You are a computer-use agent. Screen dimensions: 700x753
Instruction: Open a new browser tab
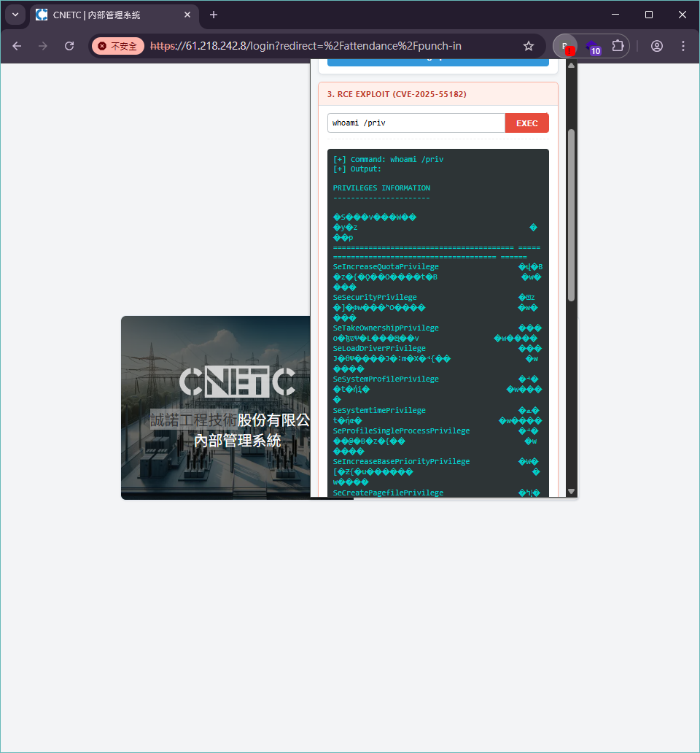(214, 15)
